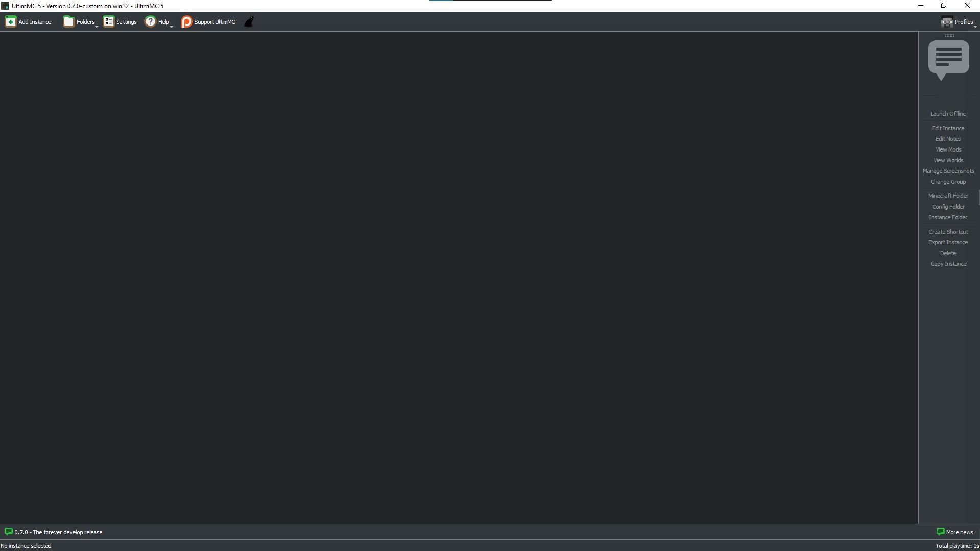
Task: Select View Worlds context entry
Action: click(948, 160)
